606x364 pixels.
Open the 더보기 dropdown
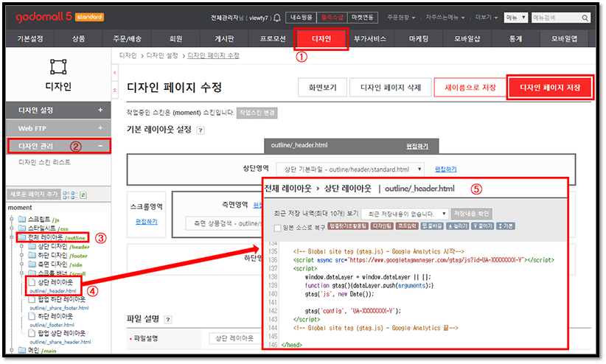click(486, 18)
